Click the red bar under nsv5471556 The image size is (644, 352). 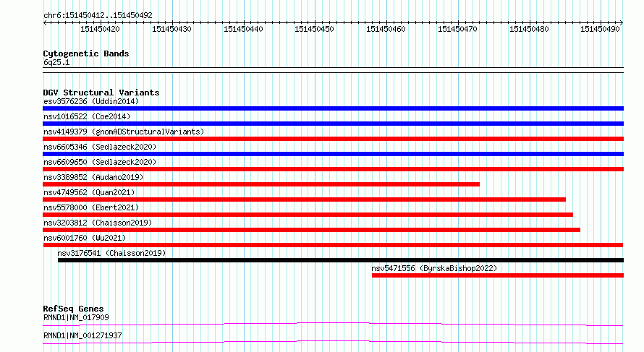coord(498,275)
